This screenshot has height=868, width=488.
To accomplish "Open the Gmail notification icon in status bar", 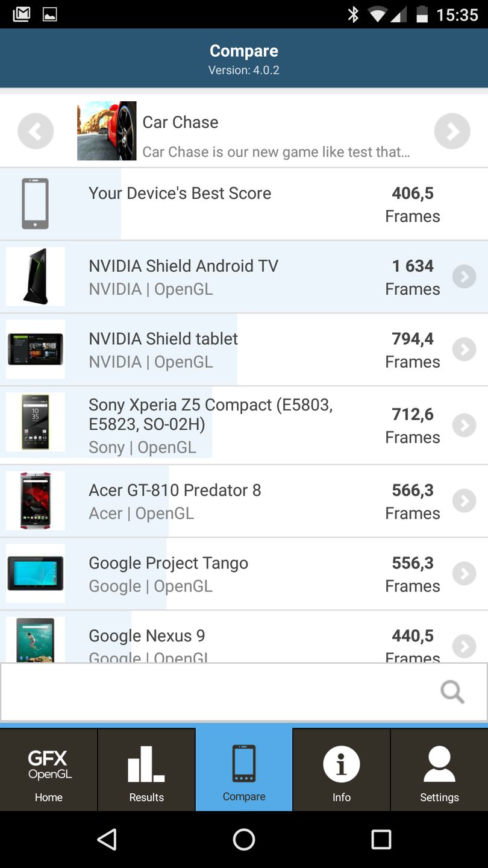I will [x=22, y=14].
